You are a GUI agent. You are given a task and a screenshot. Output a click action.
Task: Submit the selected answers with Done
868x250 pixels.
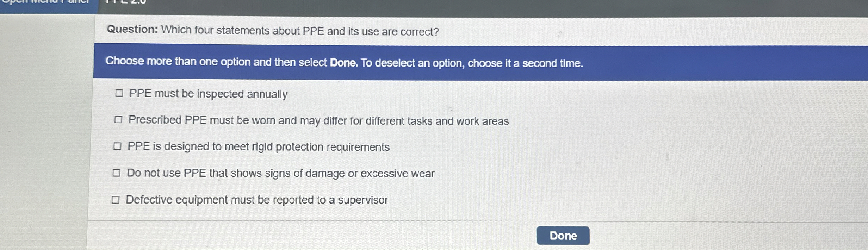pyautogui.click(x=563, y=236)
